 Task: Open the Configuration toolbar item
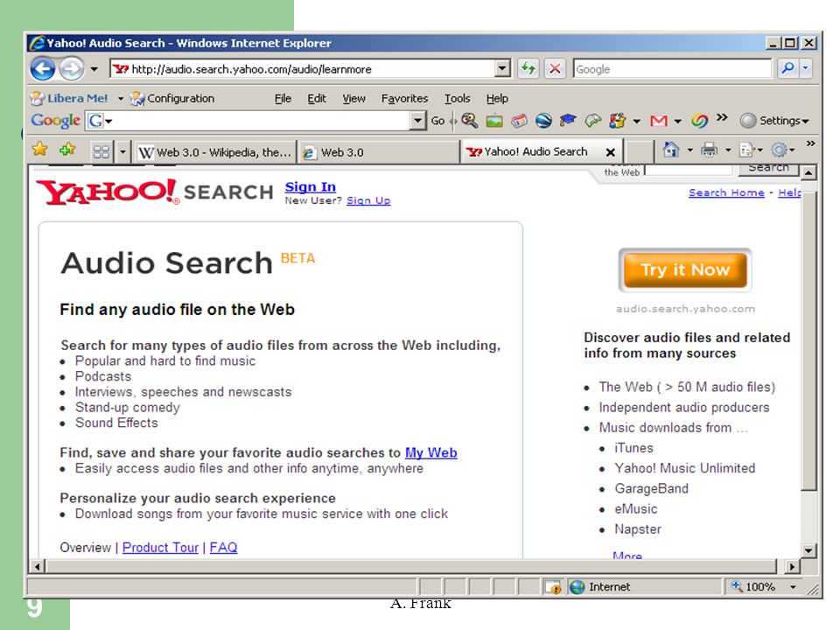coord(172,98)
